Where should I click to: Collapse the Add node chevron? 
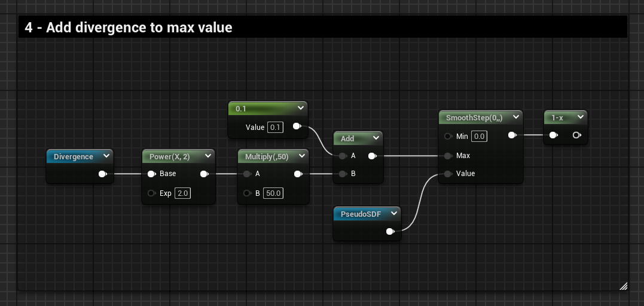[x=376, y=138]
